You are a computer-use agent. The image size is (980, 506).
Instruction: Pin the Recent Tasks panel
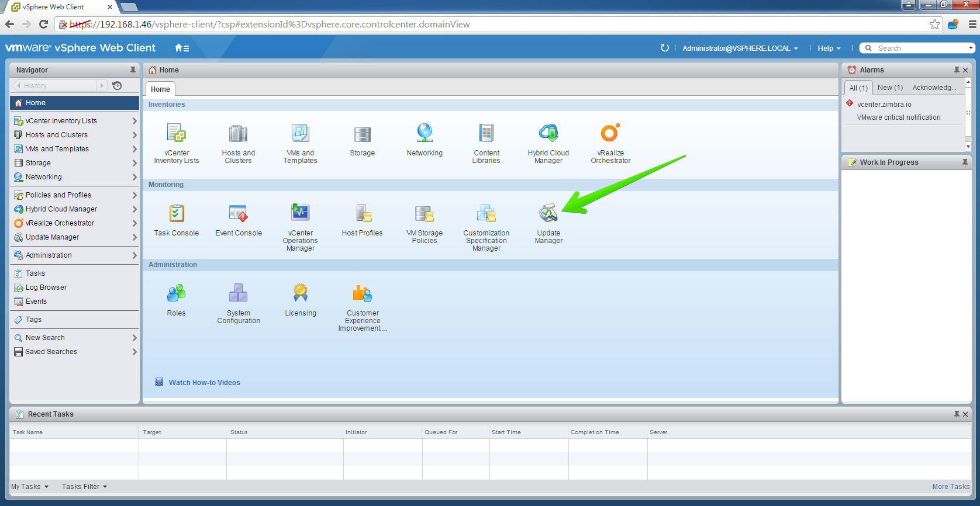(957, 414)
